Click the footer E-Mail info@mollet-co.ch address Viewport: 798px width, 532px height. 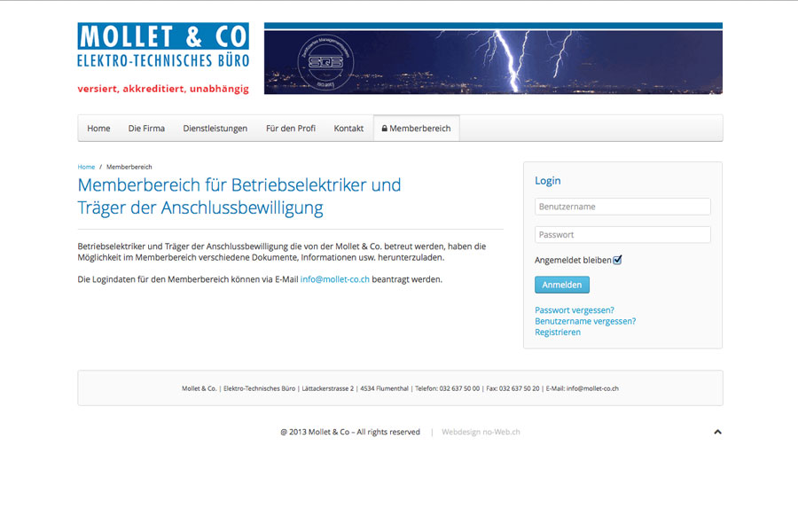point(592,388)
